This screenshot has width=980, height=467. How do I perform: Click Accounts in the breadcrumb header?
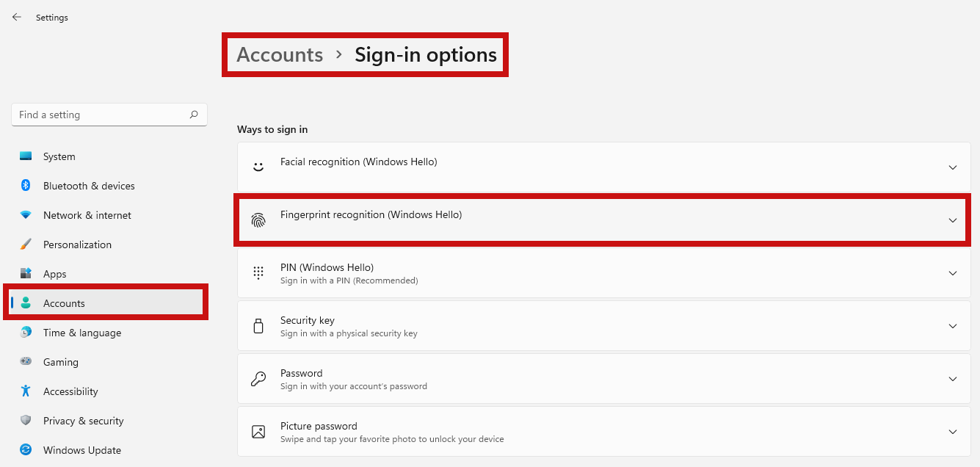click(280, 55)
